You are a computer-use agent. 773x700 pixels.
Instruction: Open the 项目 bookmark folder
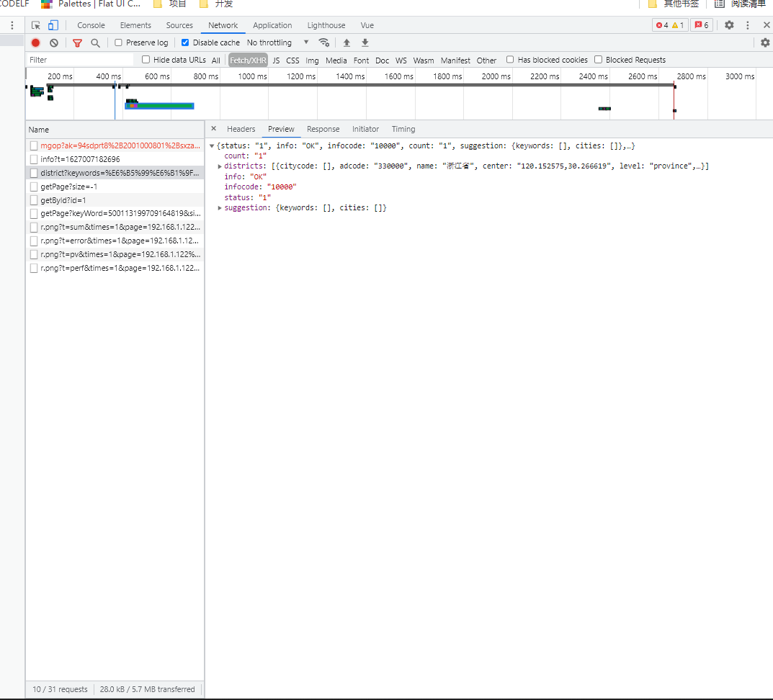pos(170,4)
